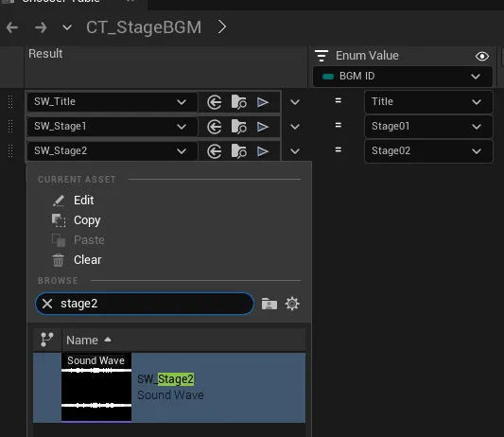Expand chevron right of SW_Stage1 row
Image resolution: width=504 pixels, height=437 pixels.
(x=295, y=127)
